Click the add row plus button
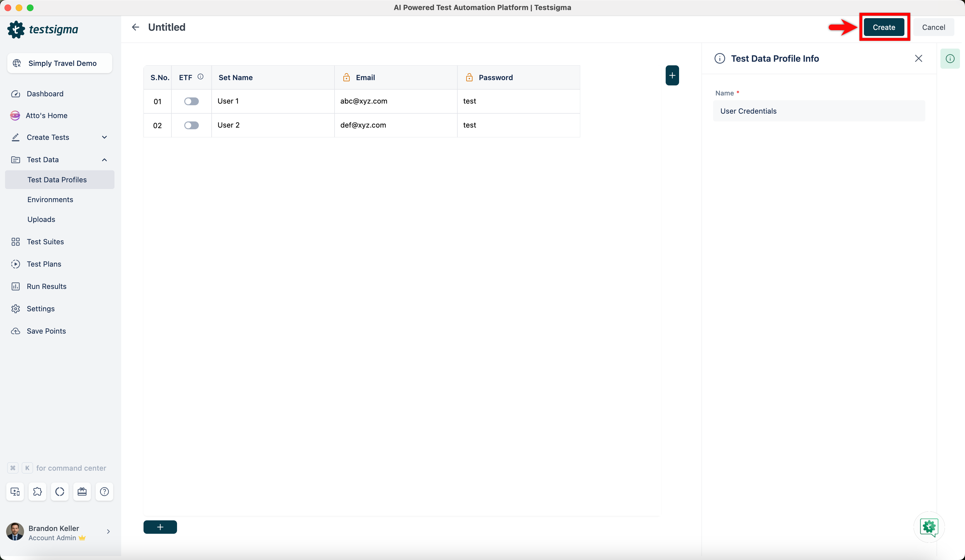 coord(160,527)
